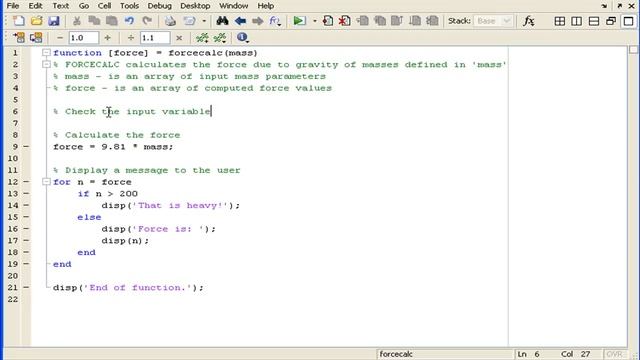640x360 pixels.
Task: Click the Cut scissors icon
Action: pyautogui.click(x=77, y=21)
